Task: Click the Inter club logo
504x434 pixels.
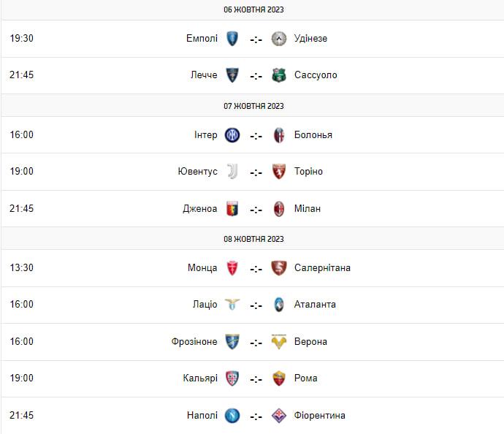Action: [232, 135]
